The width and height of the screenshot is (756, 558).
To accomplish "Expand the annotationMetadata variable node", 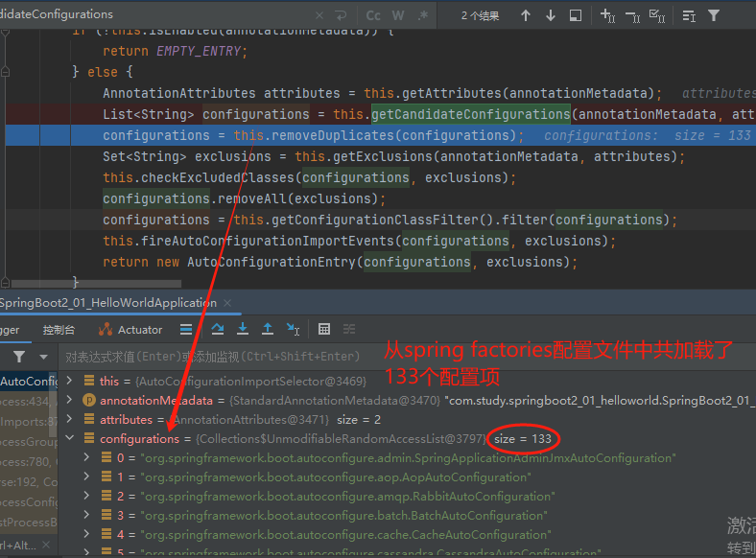I will 69,400.
